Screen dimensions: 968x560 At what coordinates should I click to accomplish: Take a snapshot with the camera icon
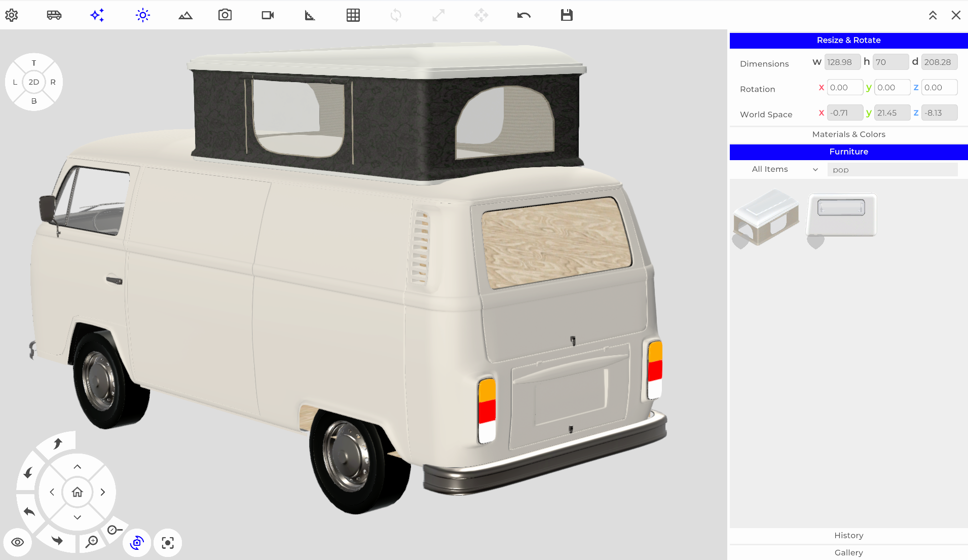225,15
